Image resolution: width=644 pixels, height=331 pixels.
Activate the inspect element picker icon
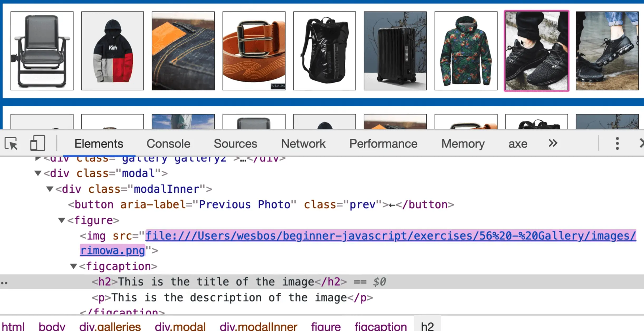point(11,144)
